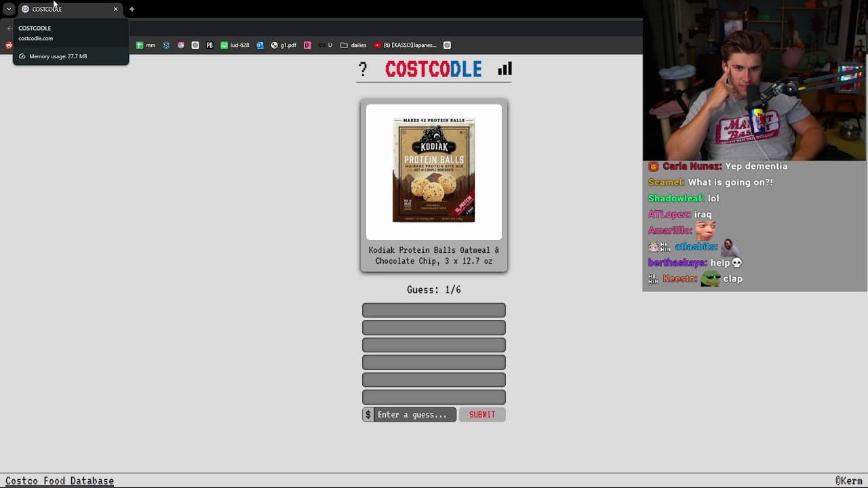The height and width of the screenshot is (488, 868).
Task: Click the Pepe emote in Keesto's message
Action: point(711,279)
